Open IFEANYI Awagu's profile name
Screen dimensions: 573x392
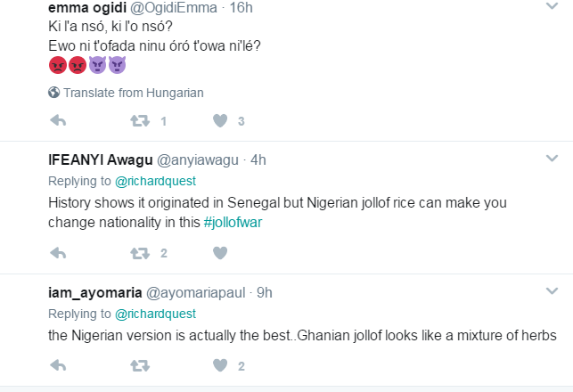101,160
